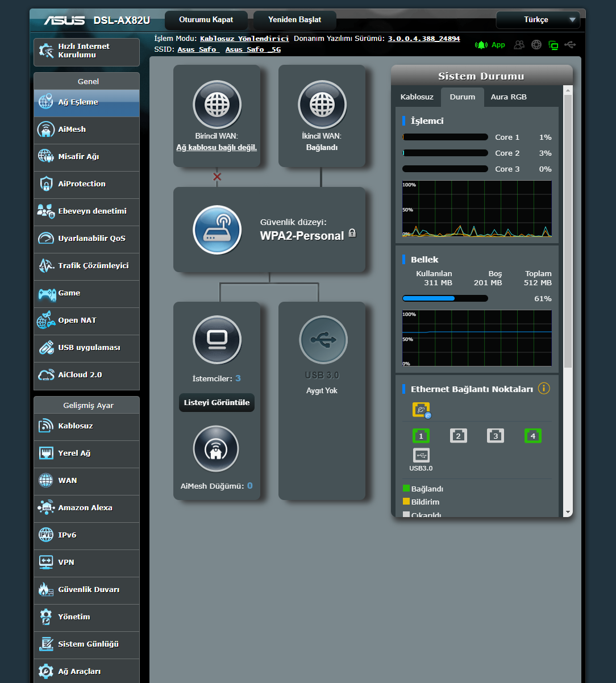This screenshot has height=683, width=616.
Task: Open the Türkçe language dropdown
Action: click(538, 20)
